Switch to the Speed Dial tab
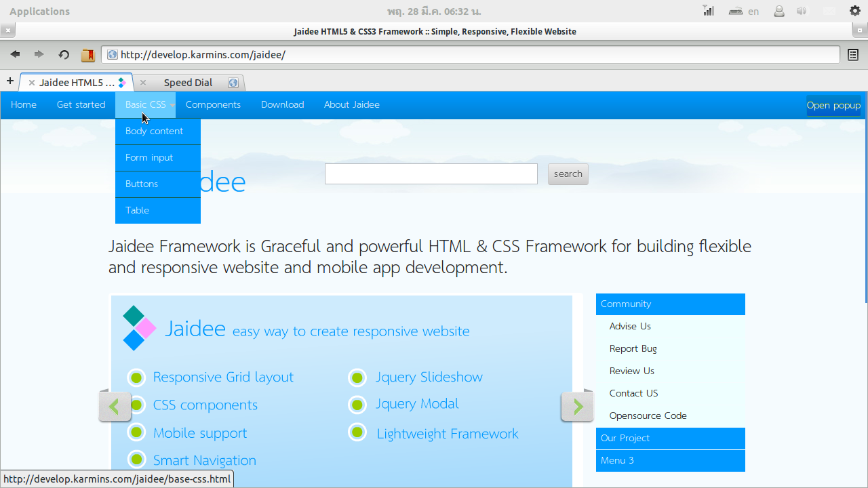Viewport: 868px width, 488px height. (x=189, y=82)
